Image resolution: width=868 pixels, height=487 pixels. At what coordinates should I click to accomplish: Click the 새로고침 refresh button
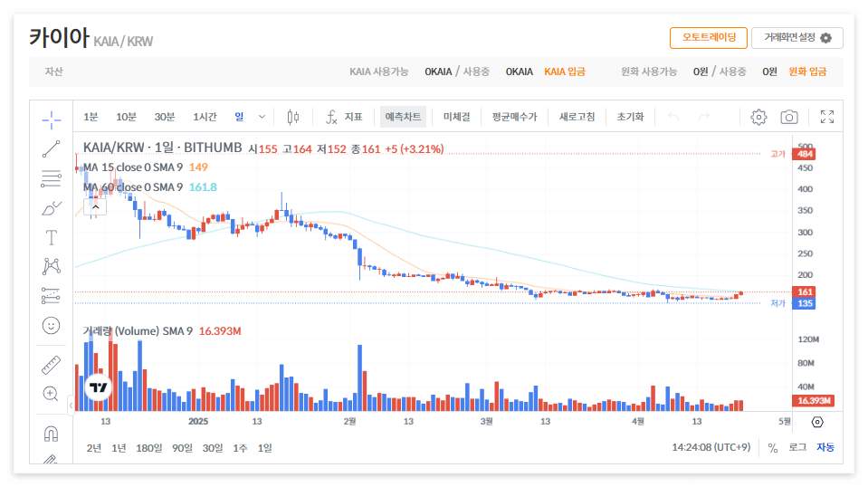(x=577, y=117)
